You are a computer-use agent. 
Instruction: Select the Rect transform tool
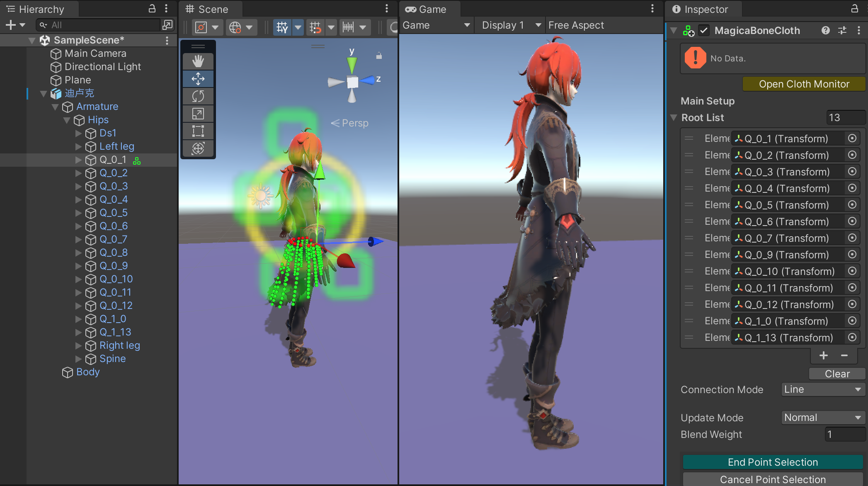point(198,131)
